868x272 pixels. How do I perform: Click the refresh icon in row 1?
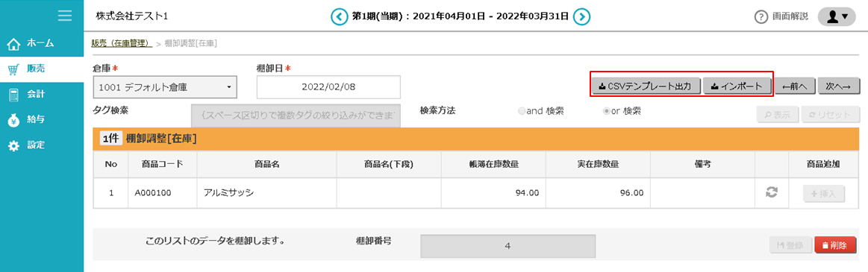[771, 193]
